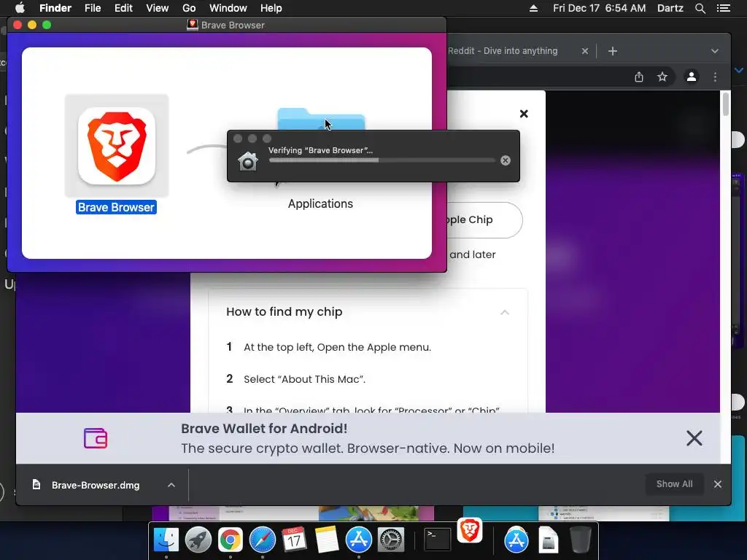Click the disk image verifier icon
This screenshot has width=747, height=560.
pos(248,161)
